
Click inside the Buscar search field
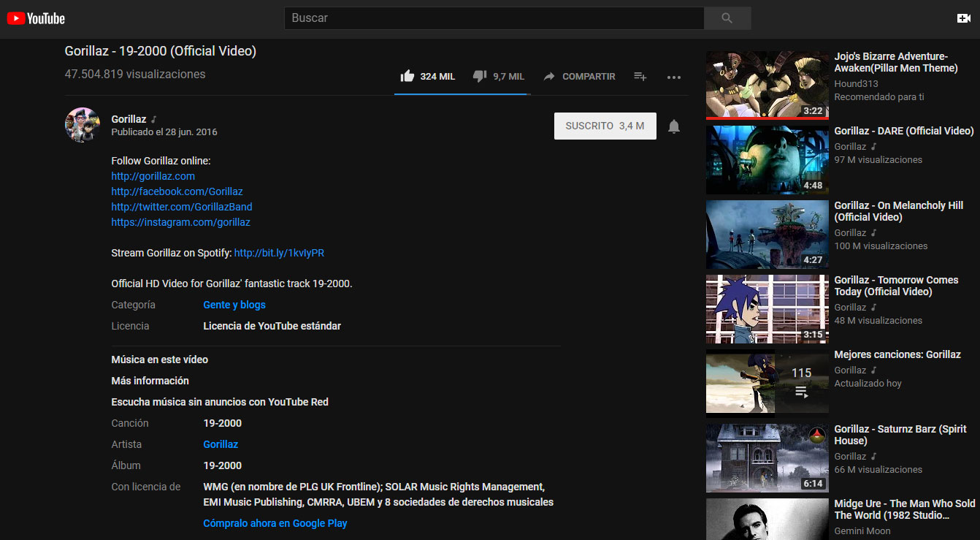click(494, 18)
